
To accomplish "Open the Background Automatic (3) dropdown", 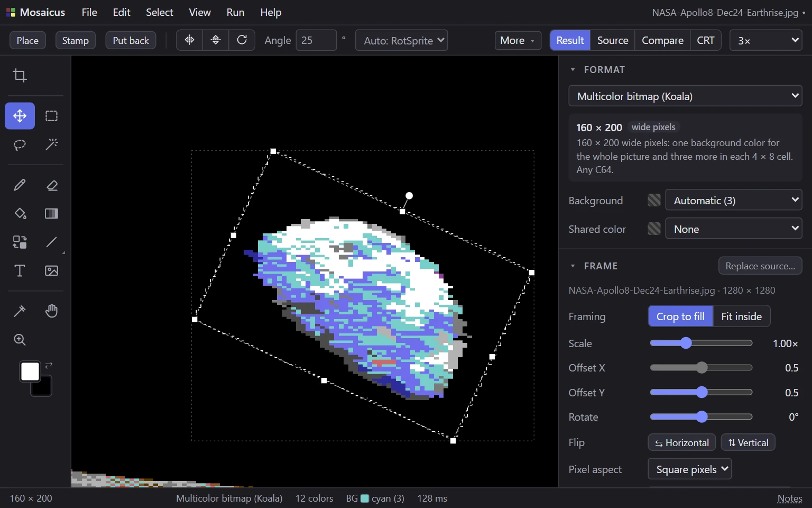I will (733, 200).
